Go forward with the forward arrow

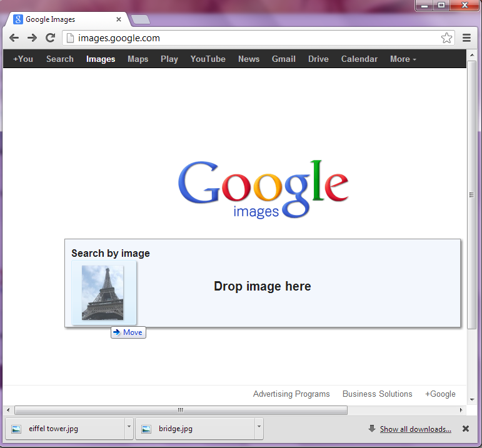[32, 37]
